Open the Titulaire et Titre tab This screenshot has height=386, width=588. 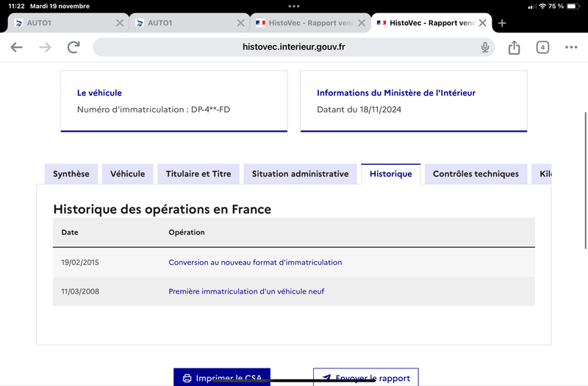point(198,174)
